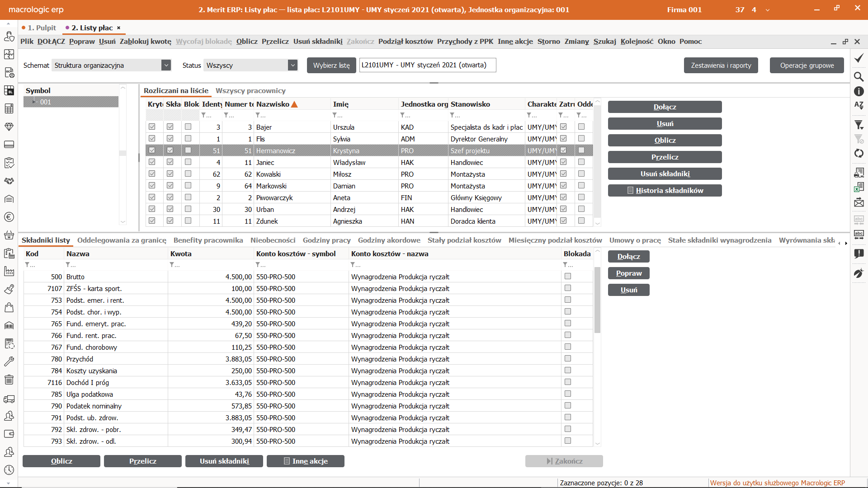868x488 pixels.
Task: Toggle Blok checkbox for Bajer Urszula
Action: pyautogui.click(x=188, y=127)
